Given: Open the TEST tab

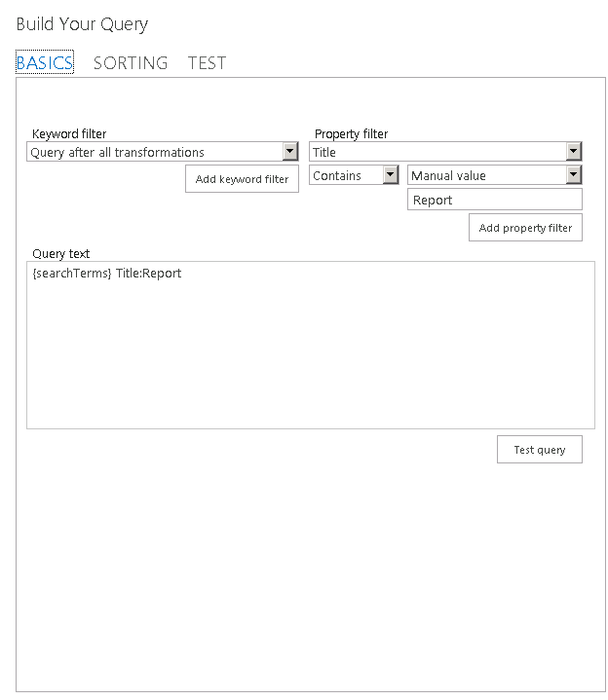Looking at the screenshot, I should (x=207, y=63).
